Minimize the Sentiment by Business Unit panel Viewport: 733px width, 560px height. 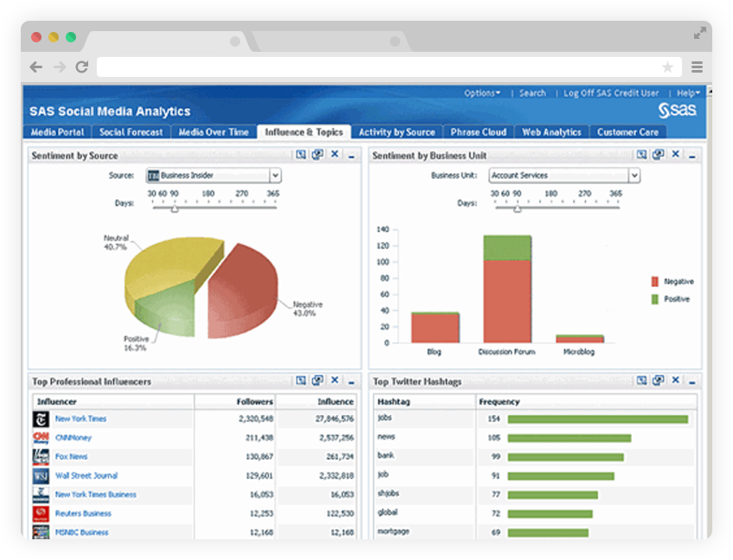pos(692,156)
